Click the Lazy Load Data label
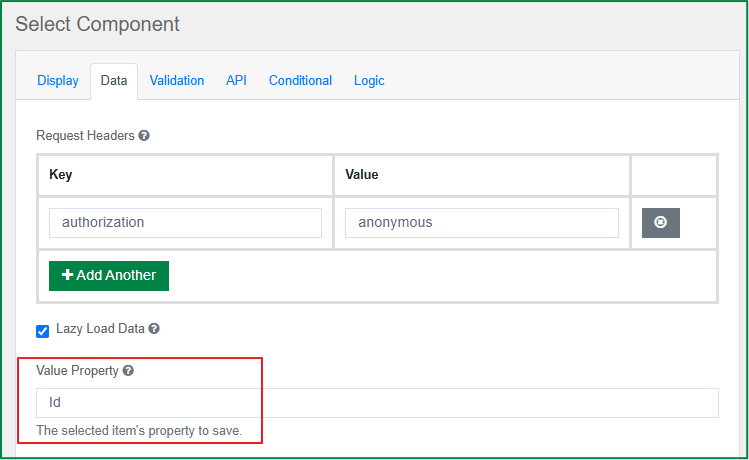 pyautogui.click(x=100, y=329)
